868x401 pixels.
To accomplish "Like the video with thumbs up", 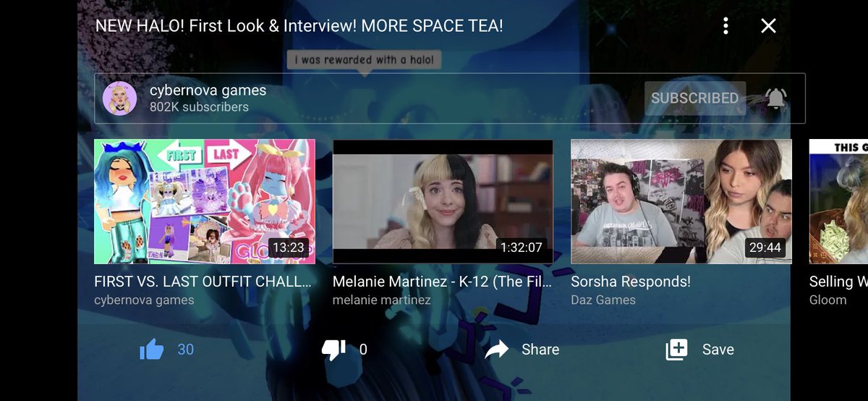I will (x=151, y=350).
